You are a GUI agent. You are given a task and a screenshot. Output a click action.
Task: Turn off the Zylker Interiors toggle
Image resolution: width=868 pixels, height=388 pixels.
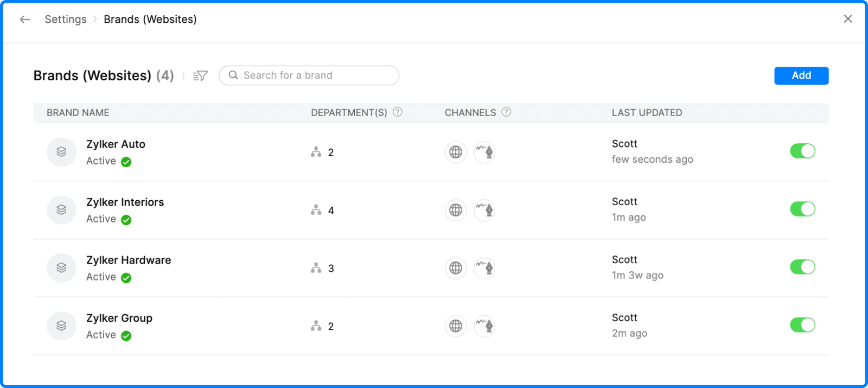[802, 209]
